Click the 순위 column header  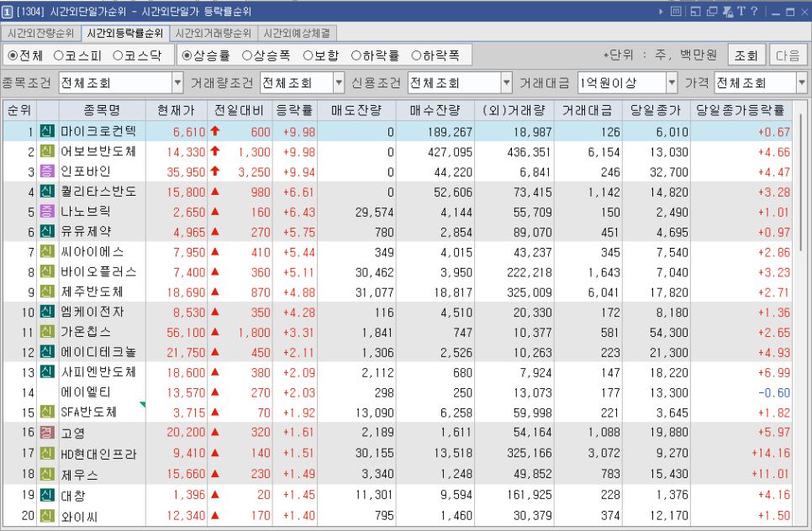point(19,110)
